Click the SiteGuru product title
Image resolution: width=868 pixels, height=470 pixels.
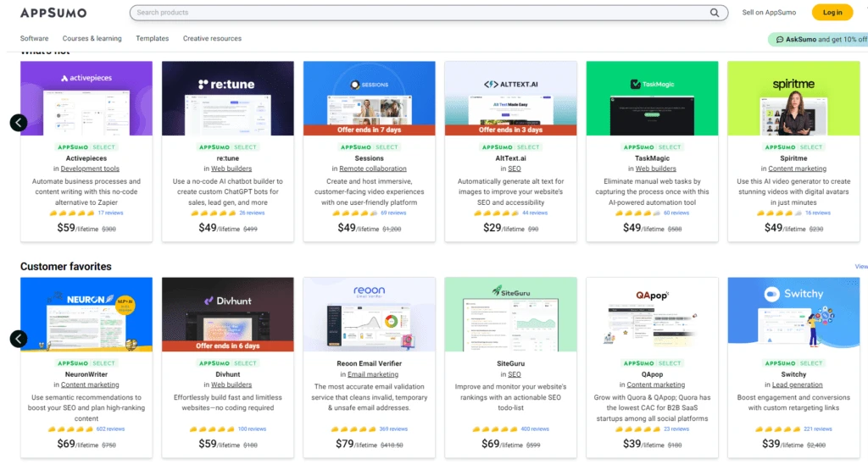(510, 364)
